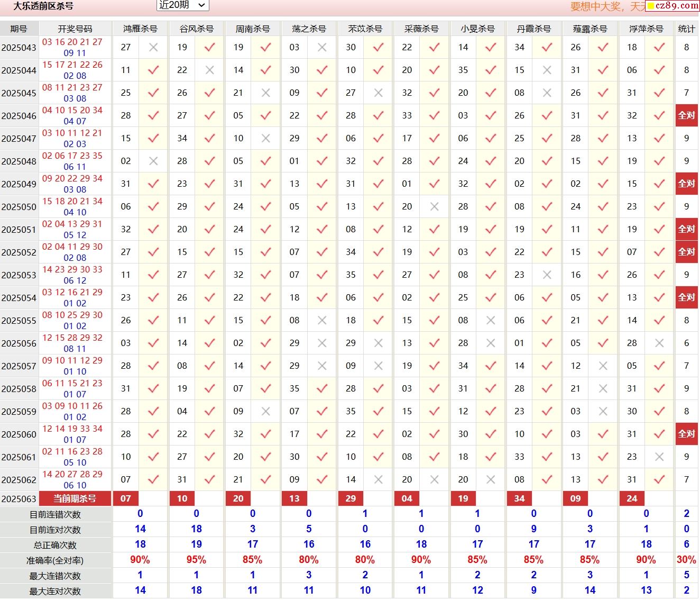Click the 大乐透前区杀号 page title
Image resolution: width=700 pixels, height=600 pixels.
43,6
